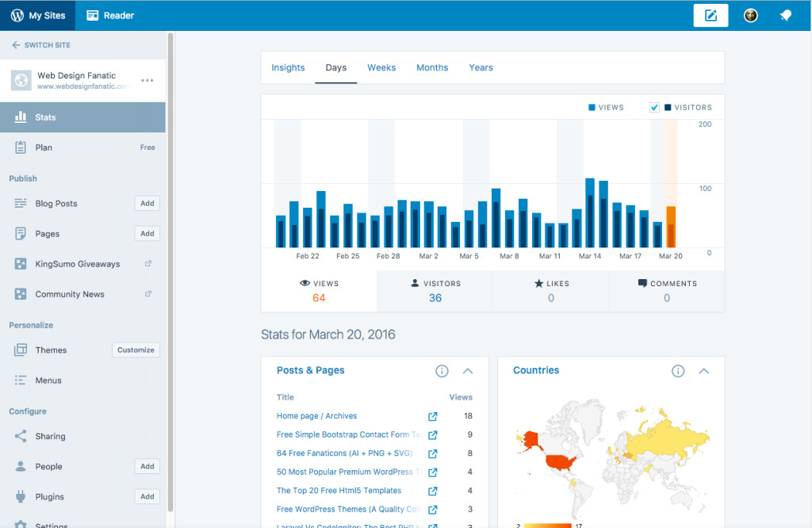Viewport: 812px width, 528px height.
Task: Open the notifications bell icon
Action: point(785,16)
